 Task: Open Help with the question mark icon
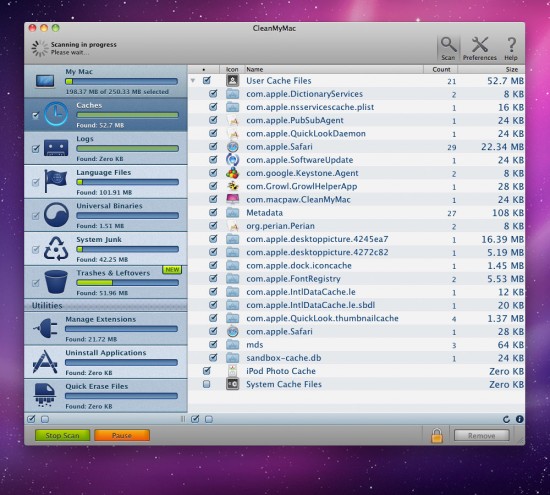pyautogui.click(x=511, y=45)
